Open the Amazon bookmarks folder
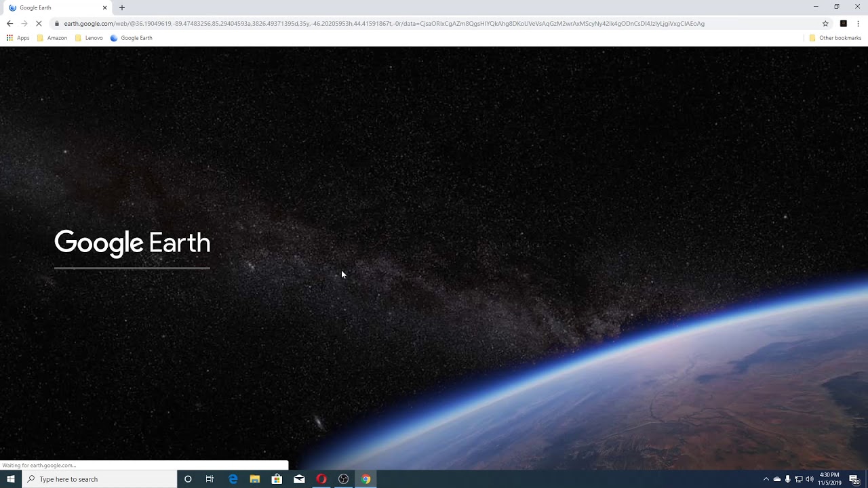This screenshot has width=868, height=488. 52,38
